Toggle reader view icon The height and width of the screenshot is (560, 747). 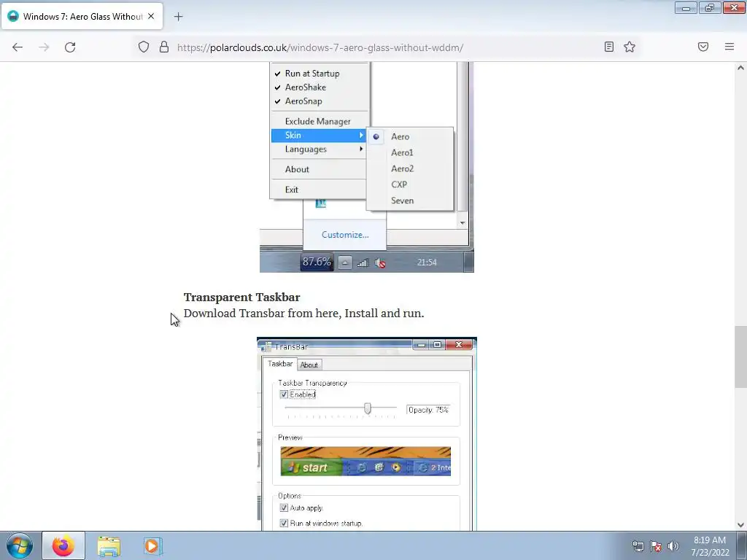tap(609, 47)
